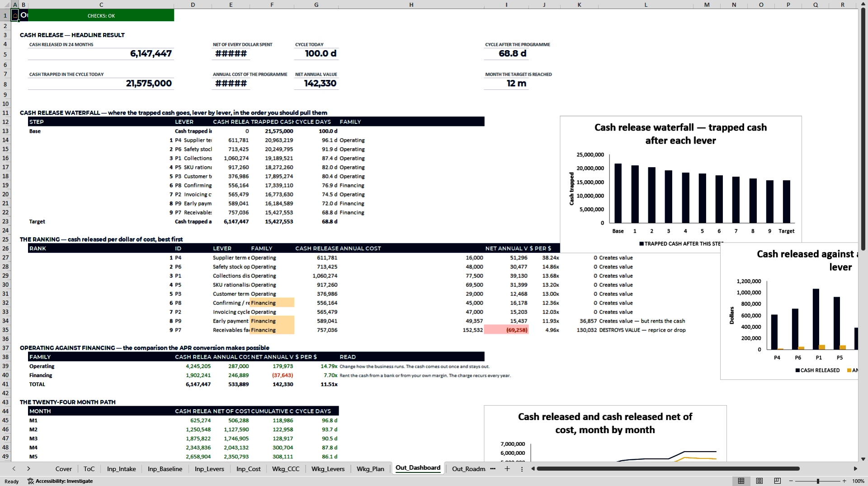Select DESTROYS VALUE — reprice or drop cell
This screenshot has height=486, width=868.
coord(646,330)
